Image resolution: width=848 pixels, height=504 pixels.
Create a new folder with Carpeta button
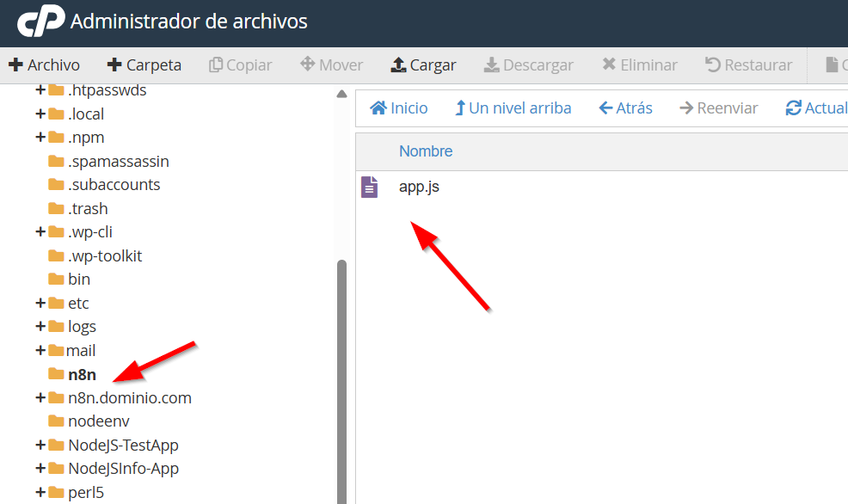click(144, 65)
